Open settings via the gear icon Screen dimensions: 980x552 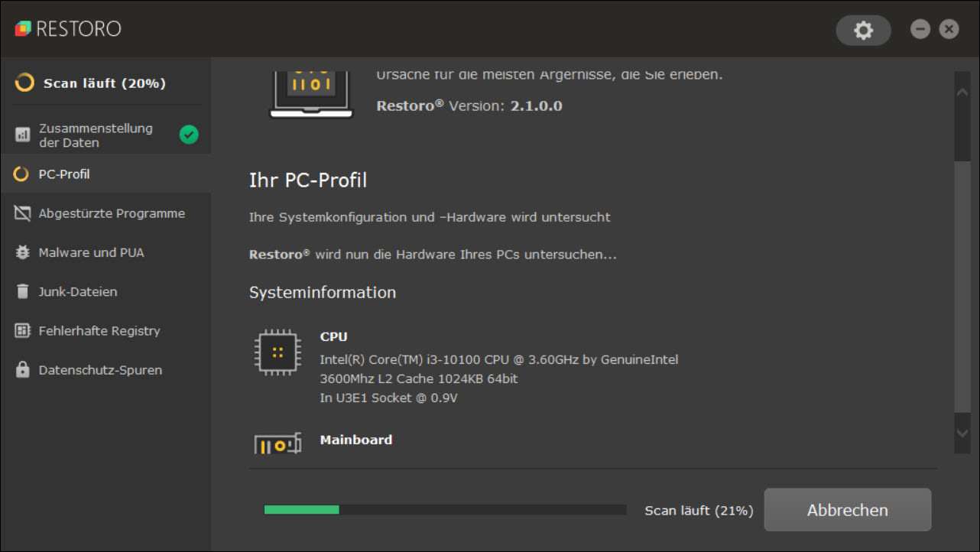(863, 30)
